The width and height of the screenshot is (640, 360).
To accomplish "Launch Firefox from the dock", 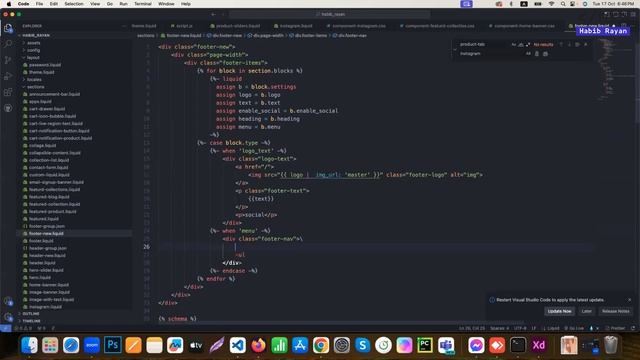I will pyautogui.click(x=258, y=345).
